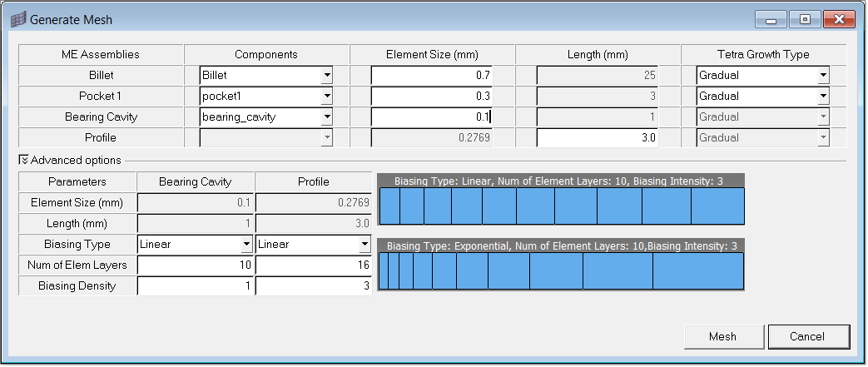Viewport: 868px width, 367px height.
Task: Collapse the Advanced options section
Action: (24, 160)
